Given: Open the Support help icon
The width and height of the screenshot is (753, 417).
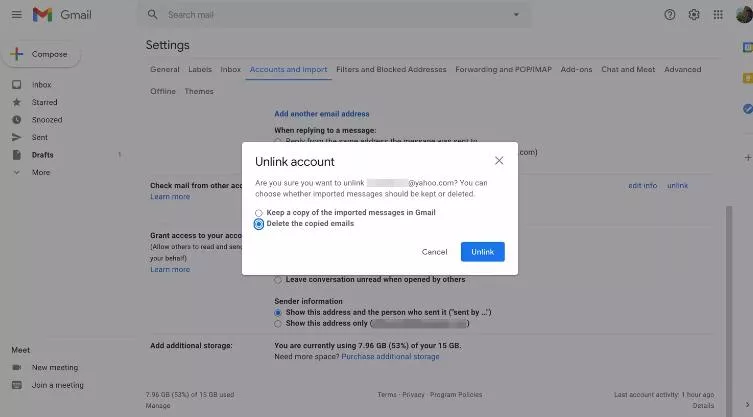Looking at the screenshot, I should 669,15.
